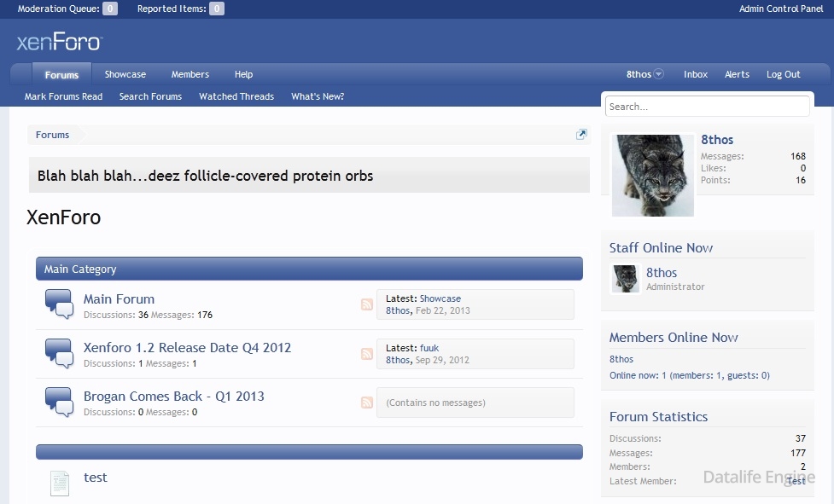
Task: Click the Brogan Comes Back bubble icon
Action: [x=59, y=402]
